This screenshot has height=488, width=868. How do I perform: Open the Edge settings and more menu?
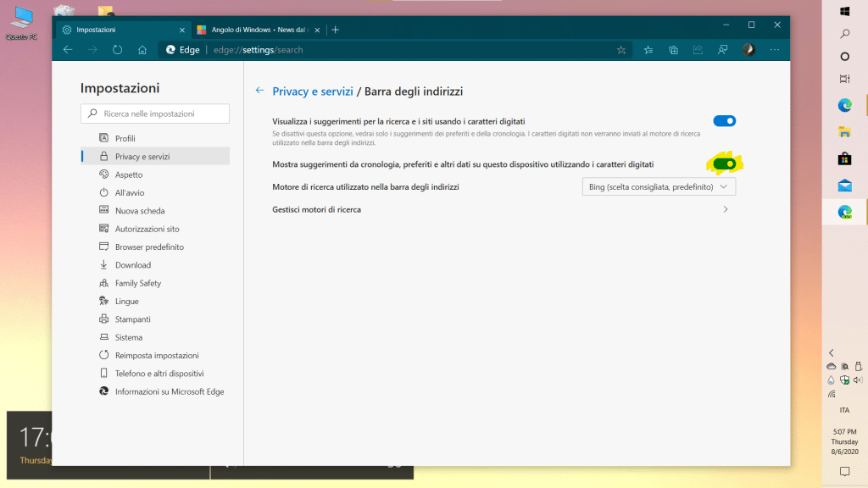point(773,50)
